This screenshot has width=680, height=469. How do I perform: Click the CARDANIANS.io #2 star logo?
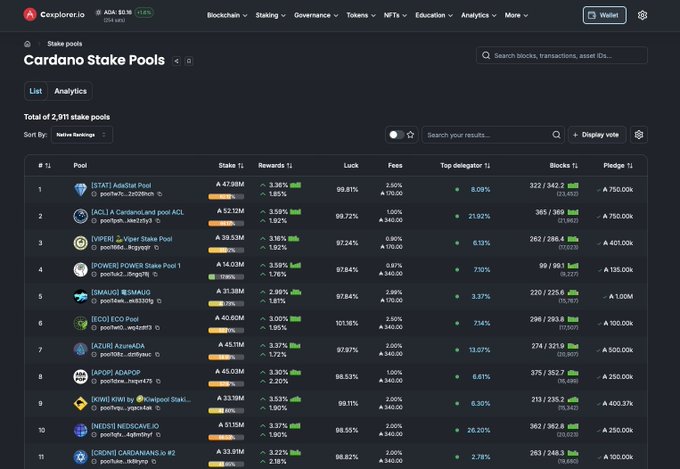tap(80, 457)
